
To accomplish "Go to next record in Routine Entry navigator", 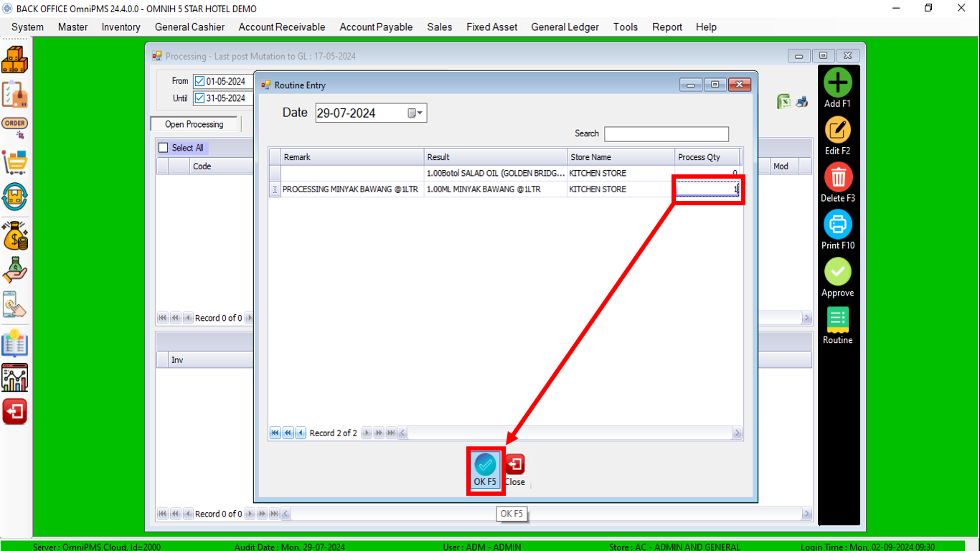I will click(x=367, y=433).
